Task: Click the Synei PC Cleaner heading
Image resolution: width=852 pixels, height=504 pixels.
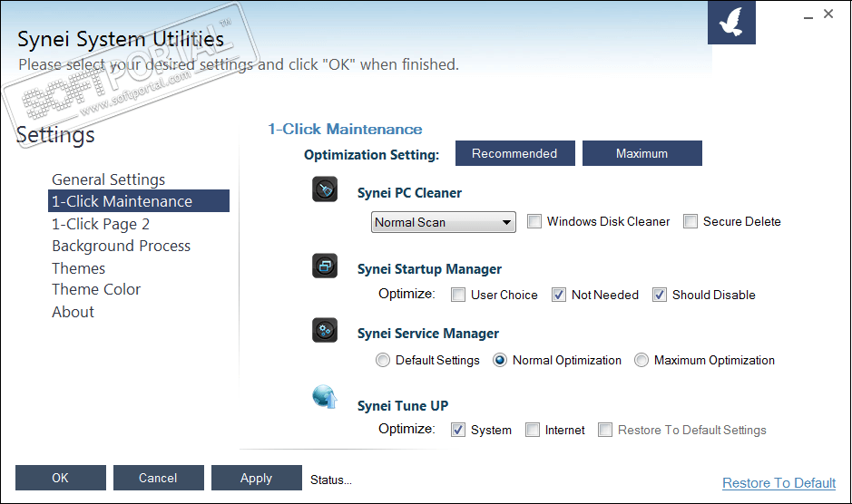Action: click(410, 193)
